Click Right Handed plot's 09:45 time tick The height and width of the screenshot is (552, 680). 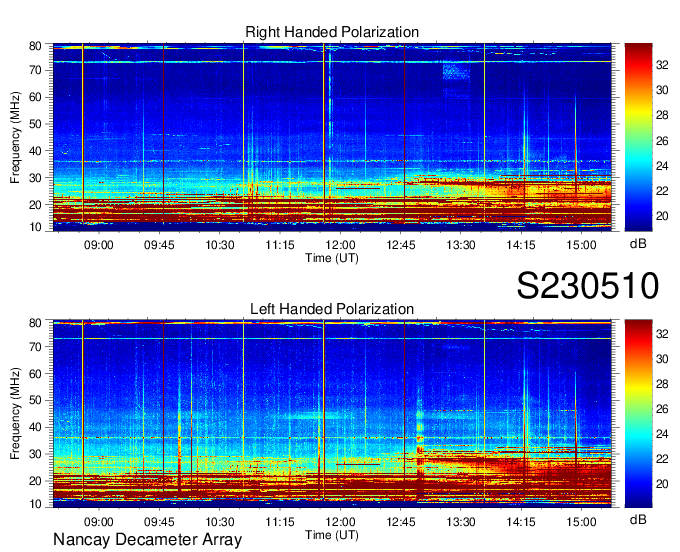(x=159, y=245)
